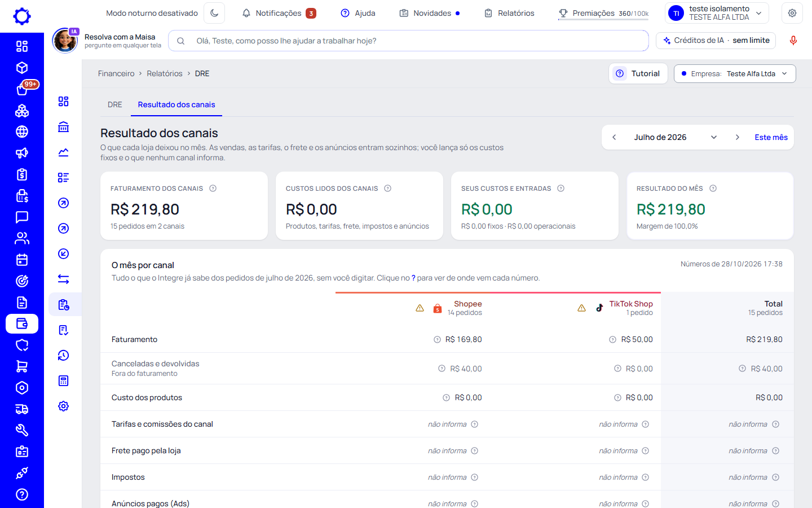The width and height of the screenshot is (812, 508).
Task: Activate the red microphone icon
Action: pos(793,41)
